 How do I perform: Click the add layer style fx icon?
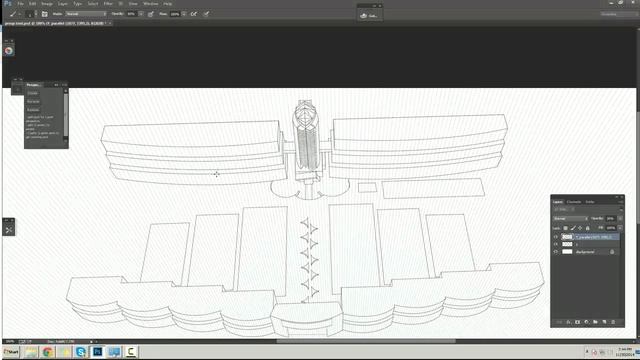pos(568,322)
